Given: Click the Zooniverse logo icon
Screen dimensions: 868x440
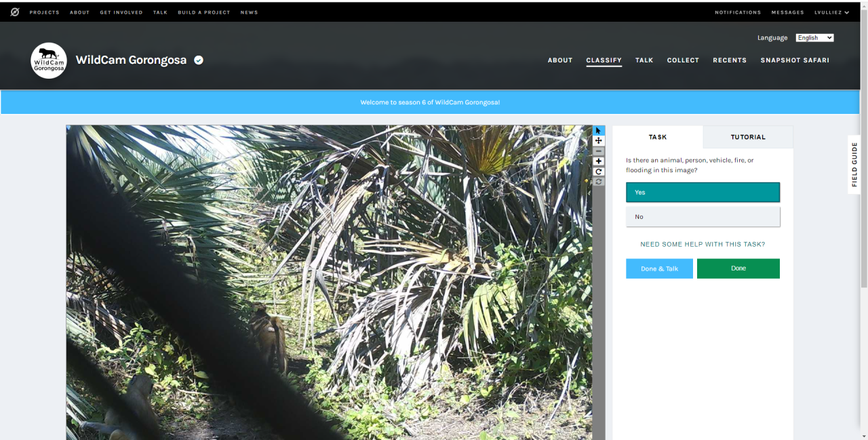Looking at the screenshot, I should pos(15,12).
